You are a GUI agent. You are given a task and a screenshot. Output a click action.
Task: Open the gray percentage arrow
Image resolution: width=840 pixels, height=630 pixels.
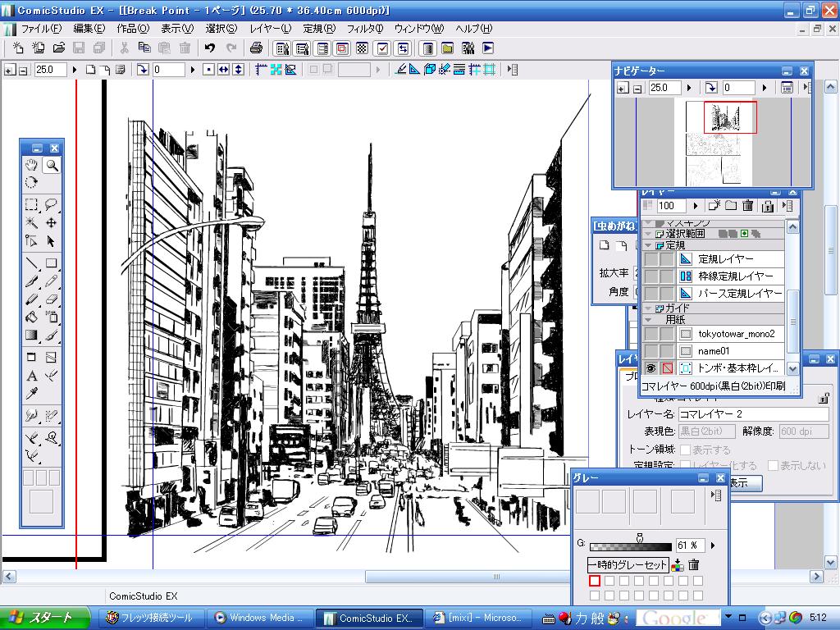(713, 546)
